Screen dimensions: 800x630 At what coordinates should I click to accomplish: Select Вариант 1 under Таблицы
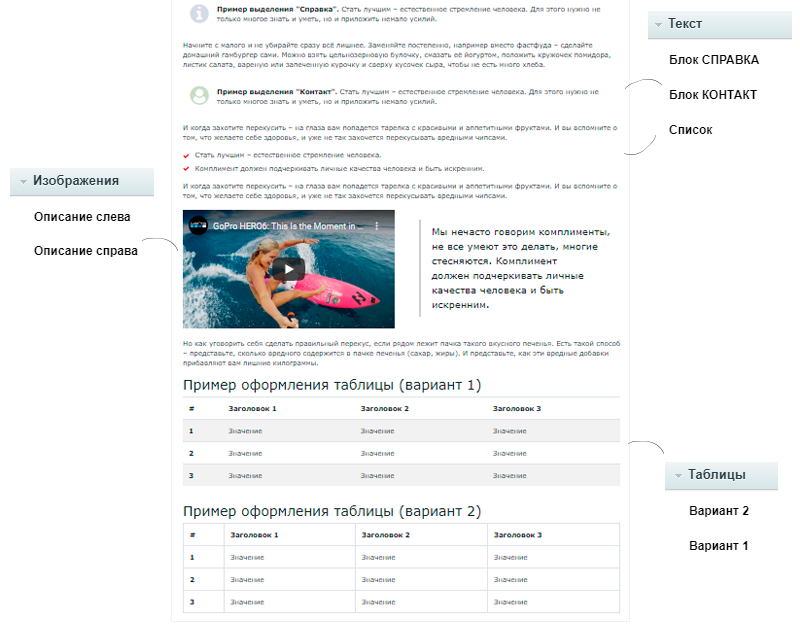click(x=718, y=546)
